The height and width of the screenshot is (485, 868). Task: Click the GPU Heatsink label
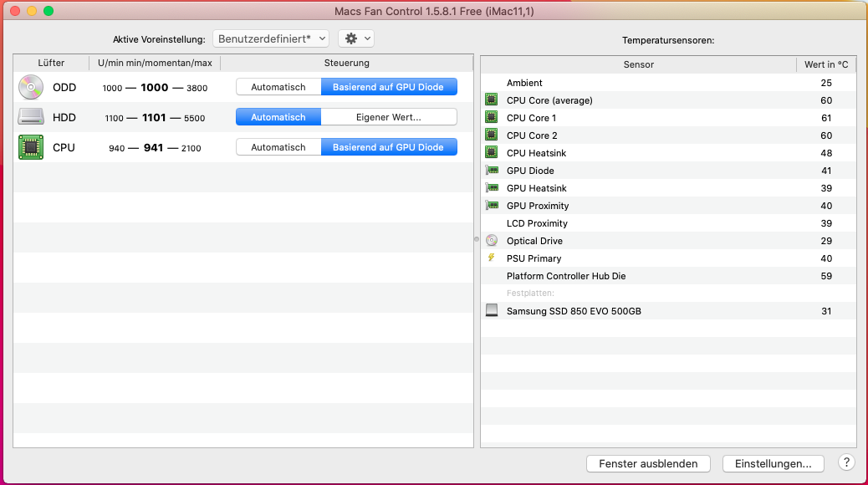536,188
